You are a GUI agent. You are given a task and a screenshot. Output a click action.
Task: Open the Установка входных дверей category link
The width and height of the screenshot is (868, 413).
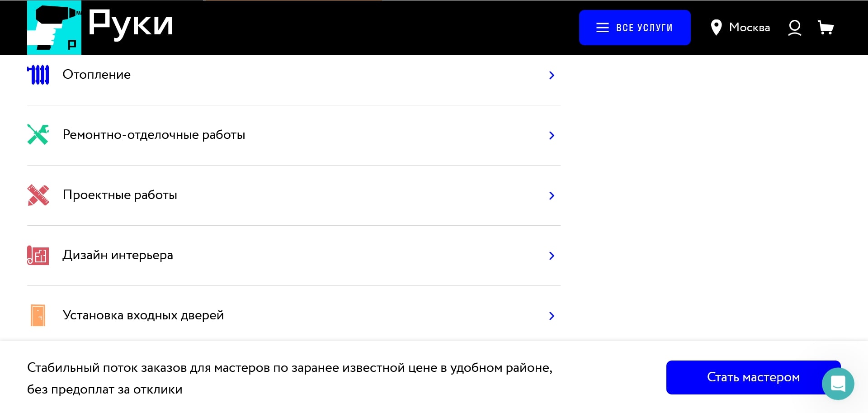tap(143, 315)
